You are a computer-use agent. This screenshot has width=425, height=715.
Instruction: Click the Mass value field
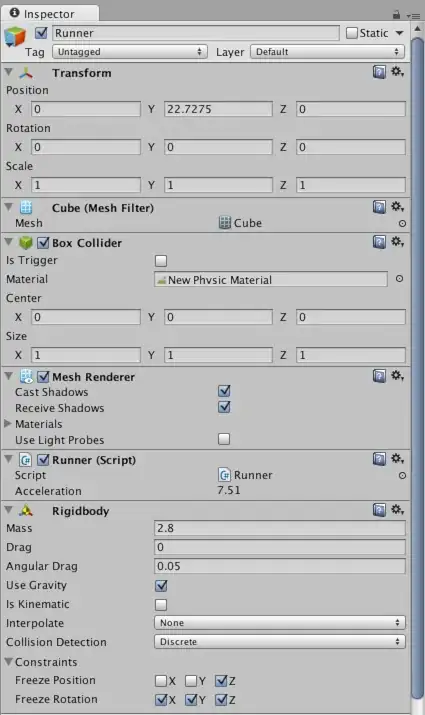click(x=280, y=528)
